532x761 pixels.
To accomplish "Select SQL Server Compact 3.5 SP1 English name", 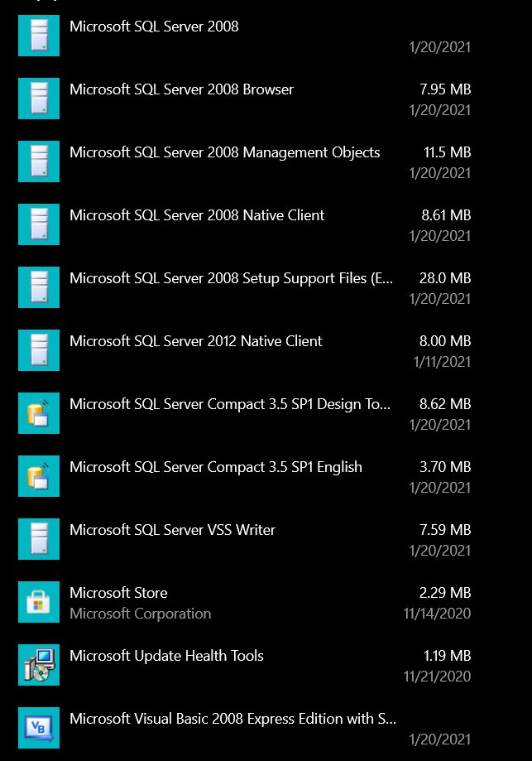I will coord(216,467).
